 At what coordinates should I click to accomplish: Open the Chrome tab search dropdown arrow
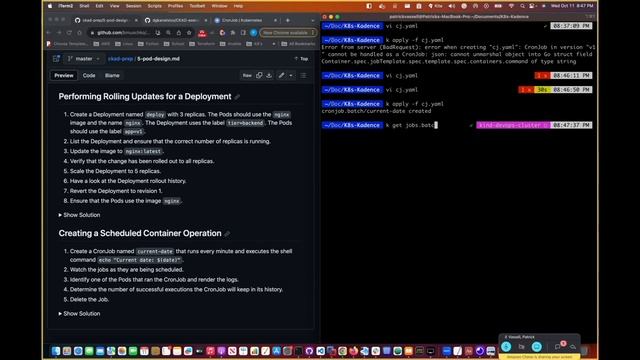coord(313,20)
